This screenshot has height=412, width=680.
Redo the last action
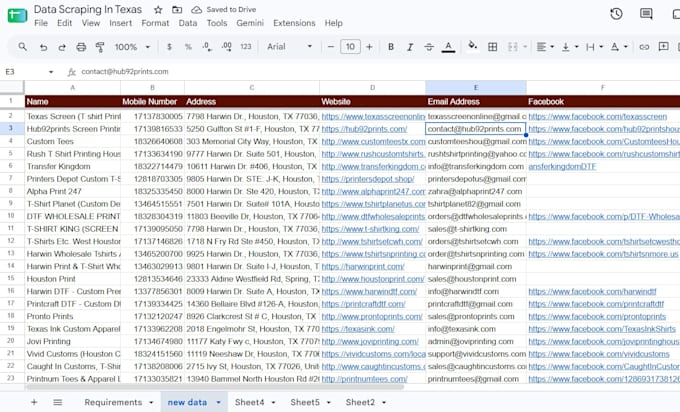point(62,47)
